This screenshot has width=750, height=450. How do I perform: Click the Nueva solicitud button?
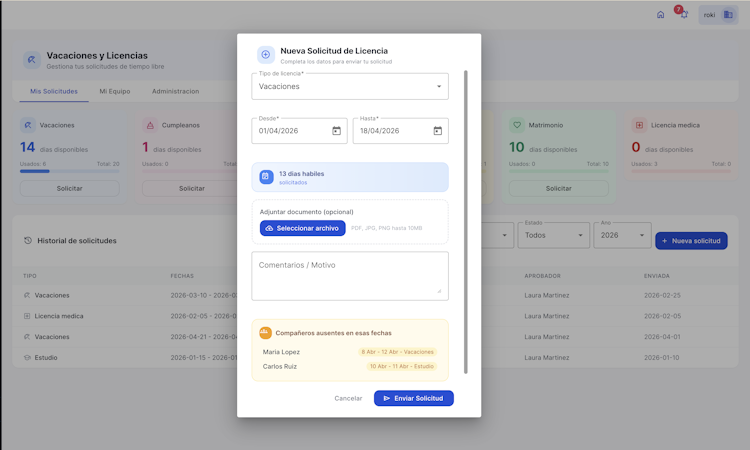point(691,241)
